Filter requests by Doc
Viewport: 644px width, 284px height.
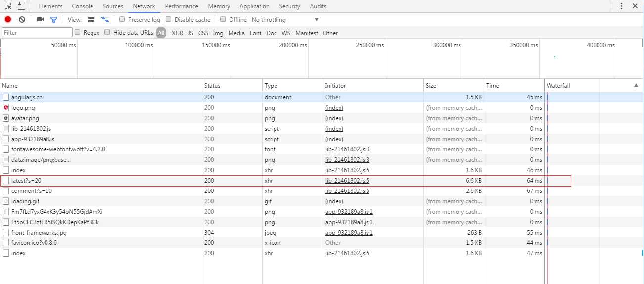tap(272, 33)
